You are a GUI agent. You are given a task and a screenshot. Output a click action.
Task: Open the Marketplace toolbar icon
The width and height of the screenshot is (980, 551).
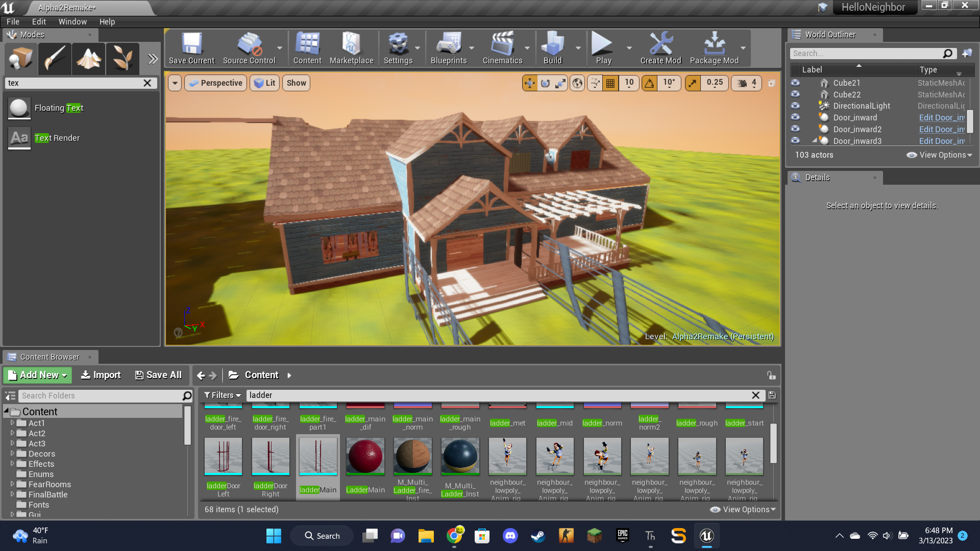coord(351,48)
